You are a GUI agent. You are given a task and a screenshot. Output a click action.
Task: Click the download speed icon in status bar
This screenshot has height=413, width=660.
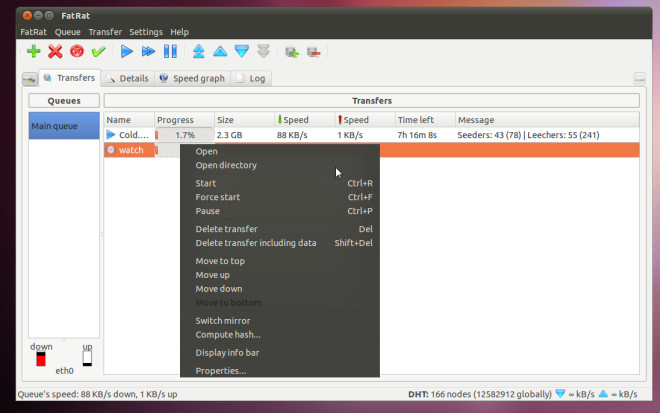560,394
